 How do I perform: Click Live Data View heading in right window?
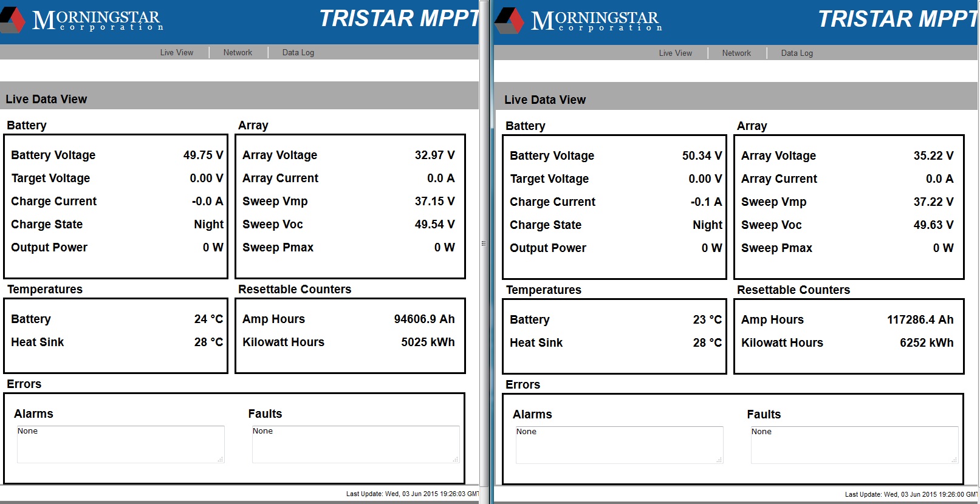[x=545, y=100]
